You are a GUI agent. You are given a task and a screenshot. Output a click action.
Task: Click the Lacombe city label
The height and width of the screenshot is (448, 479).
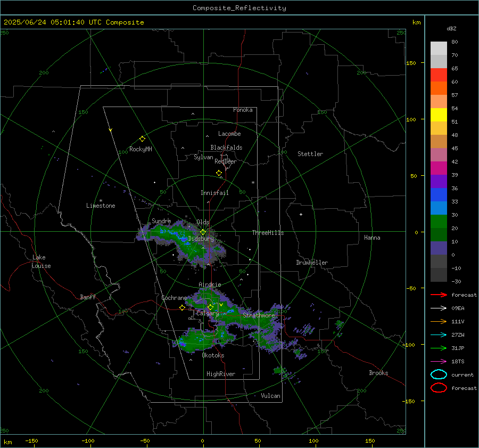[229, 134]
